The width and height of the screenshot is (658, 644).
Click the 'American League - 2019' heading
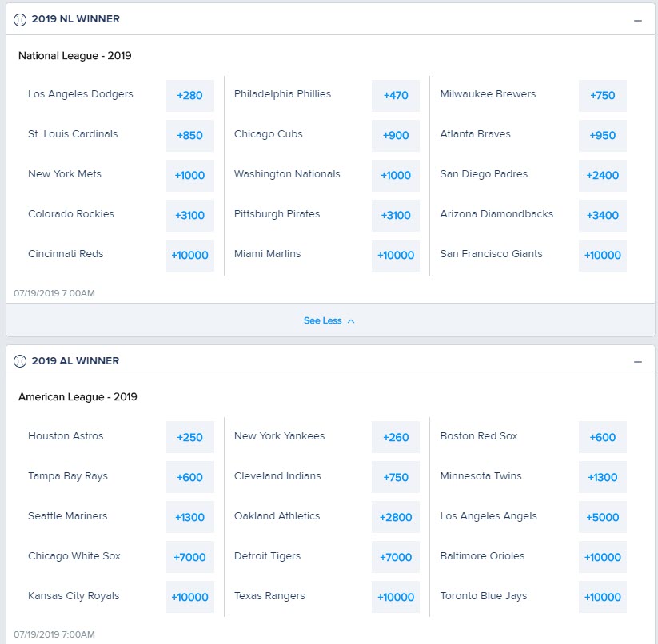[78, 397]
